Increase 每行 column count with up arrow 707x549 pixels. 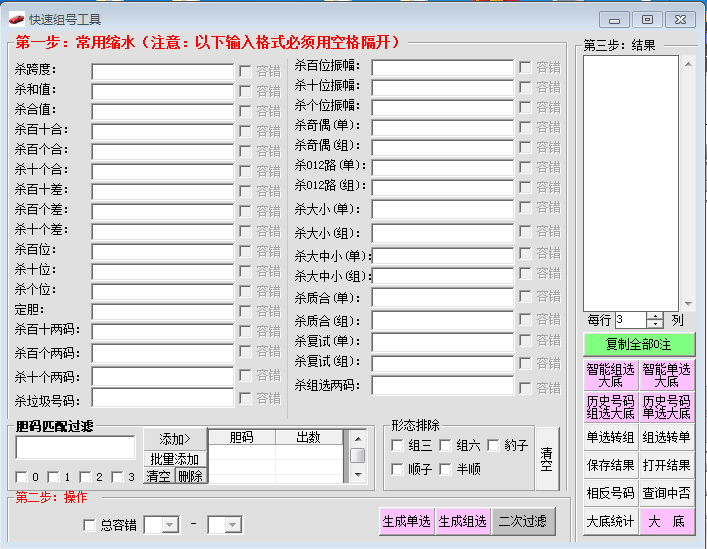click(655, 316)
